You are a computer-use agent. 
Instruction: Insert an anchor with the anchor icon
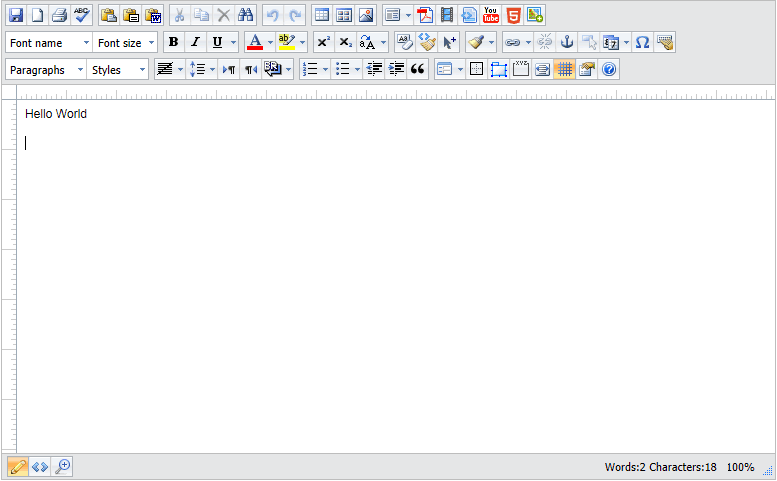click(567, 42)
